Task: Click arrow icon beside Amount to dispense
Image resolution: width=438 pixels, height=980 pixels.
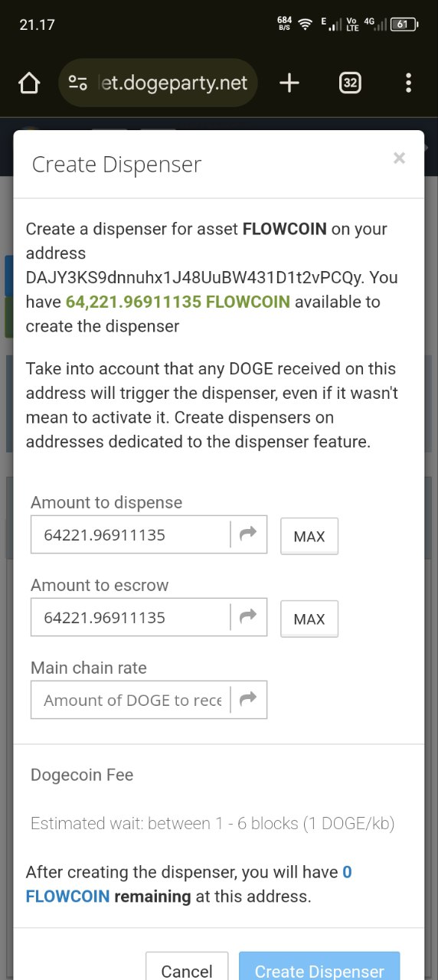Action: click(248, 534)
